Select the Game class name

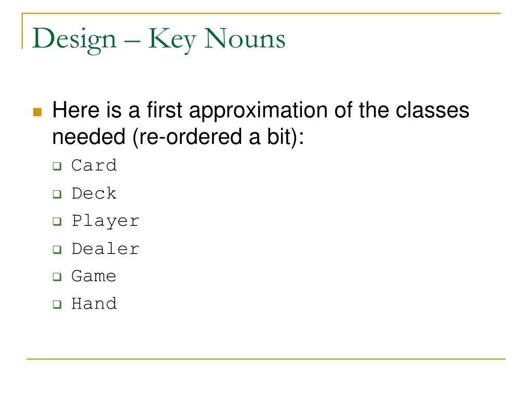[94, 276]
